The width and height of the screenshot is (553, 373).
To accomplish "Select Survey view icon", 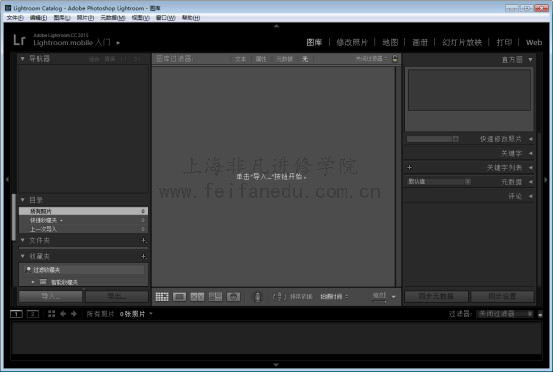I will tap(215, 297).
